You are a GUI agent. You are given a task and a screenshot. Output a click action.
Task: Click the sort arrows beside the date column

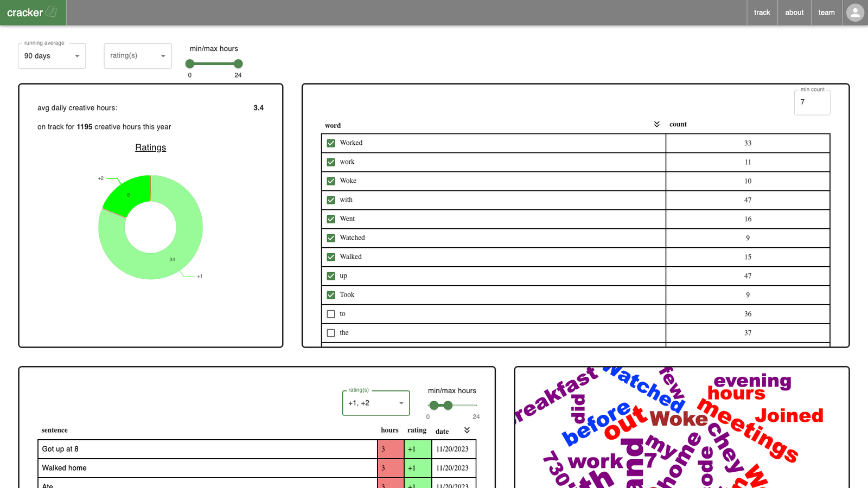[x=467, y=430]
